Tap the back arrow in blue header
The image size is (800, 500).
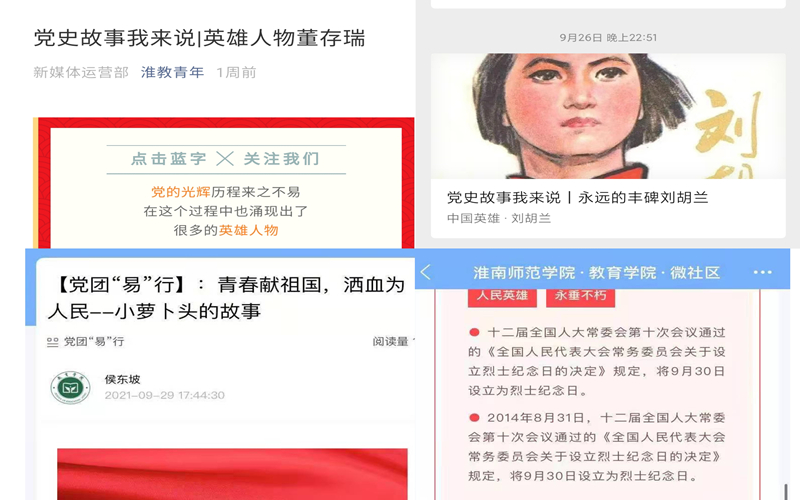click(426, 272)
